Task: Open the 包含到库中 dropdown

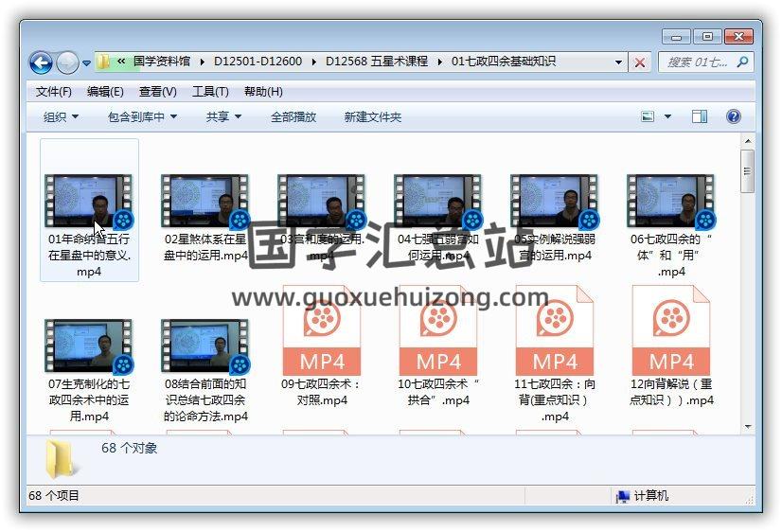Action: point(143,116)
